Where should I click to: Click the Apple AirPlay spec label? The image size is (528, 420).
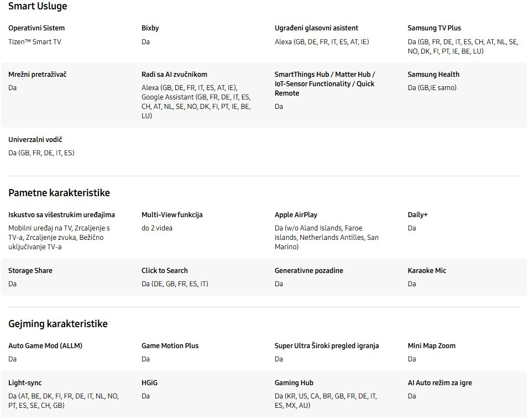click(x=296, y=215)
